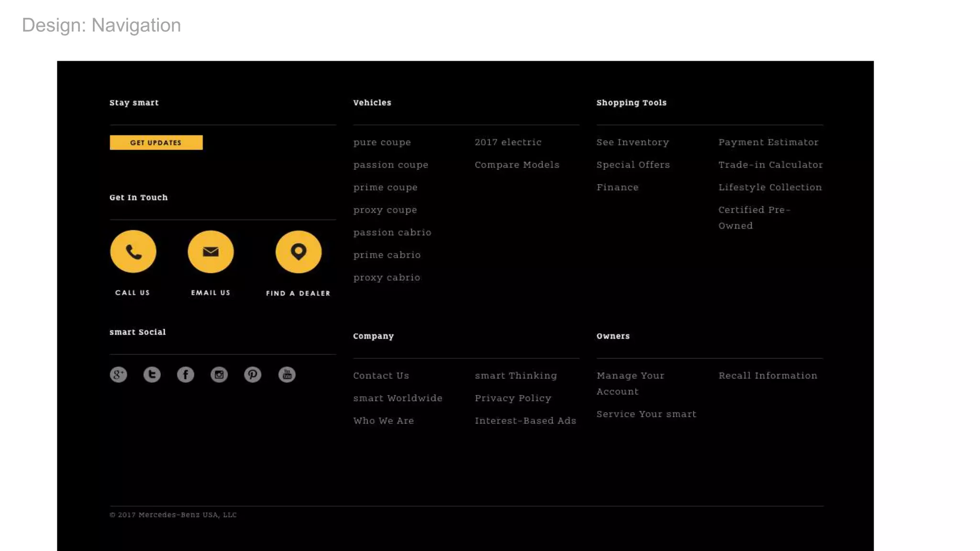
Task: Open the Pinterest social icon
Action: [253, 375]
